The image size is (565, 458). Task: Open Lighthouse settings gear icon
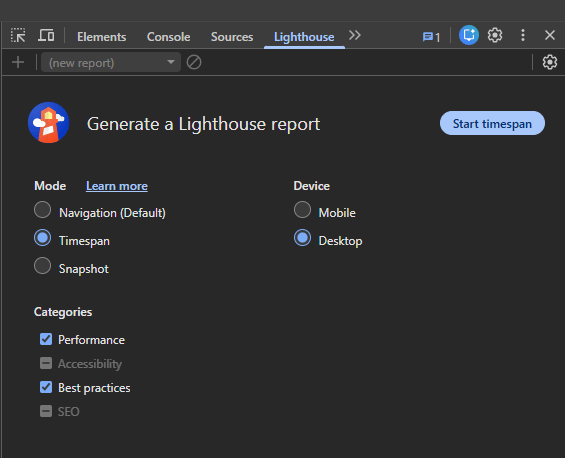click(x=550, y=62)
